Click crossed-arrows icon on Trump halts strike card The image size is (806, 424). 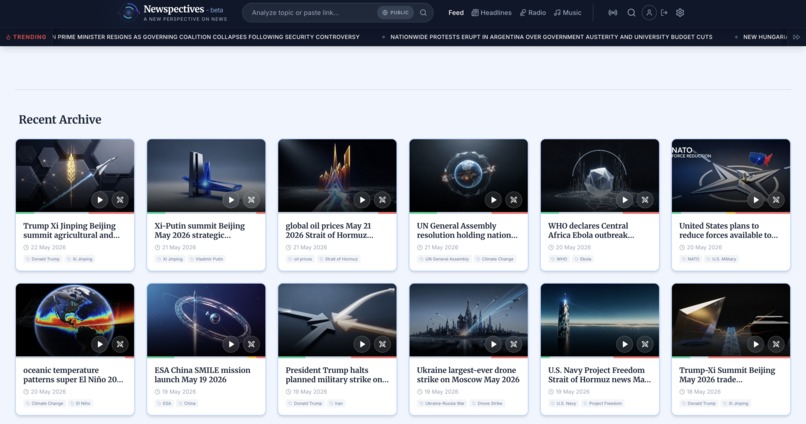pyautogui.click(x=382, y=344)
